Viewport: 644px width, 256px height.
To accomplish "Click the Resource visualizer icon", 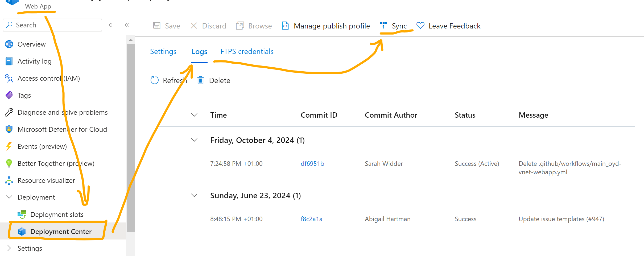I will [x=9, y=180].
